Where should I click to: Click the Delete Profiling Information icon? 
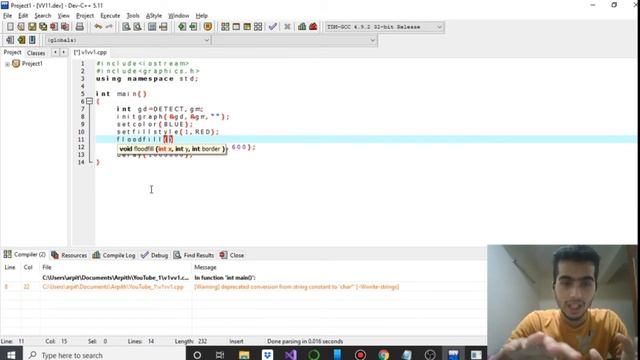point(313,27)
